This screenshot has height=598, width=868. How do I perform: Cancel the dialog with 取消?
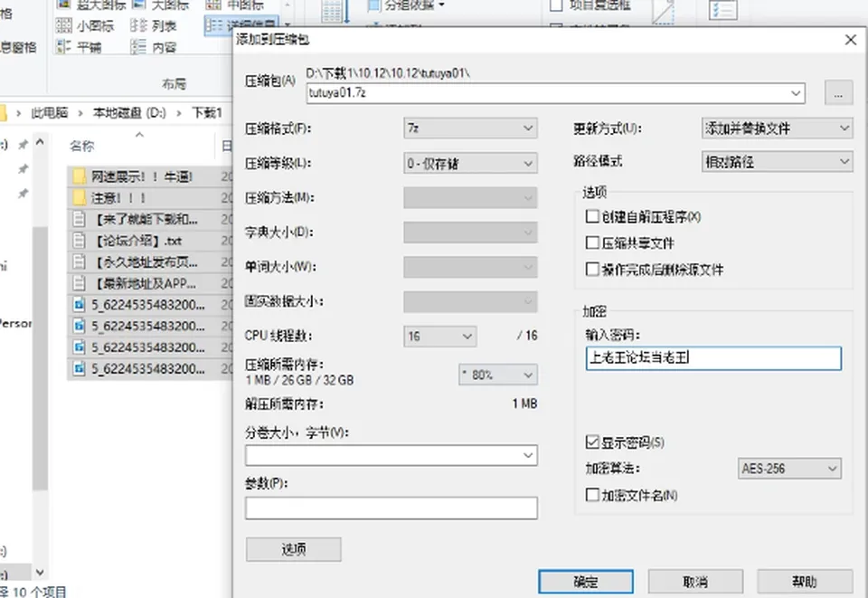click(695, 582)
